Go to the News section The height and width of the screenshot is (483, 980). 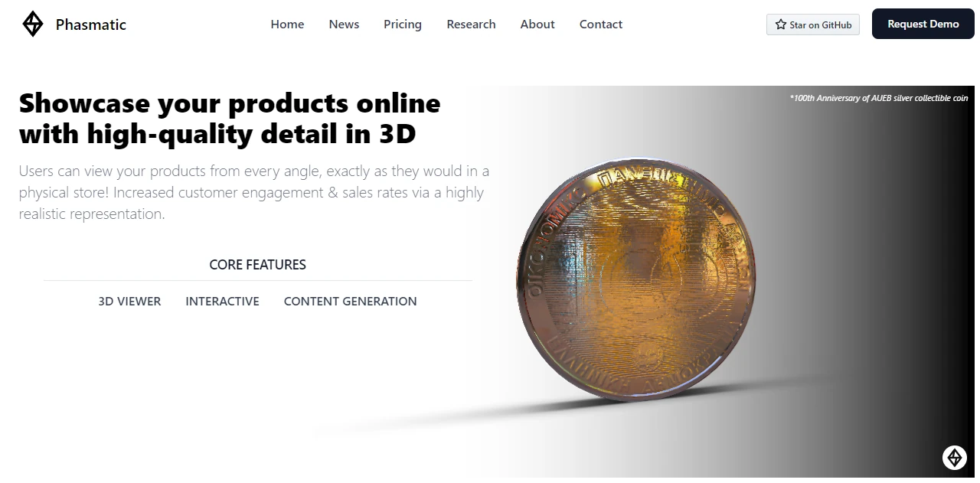(344, 24)
